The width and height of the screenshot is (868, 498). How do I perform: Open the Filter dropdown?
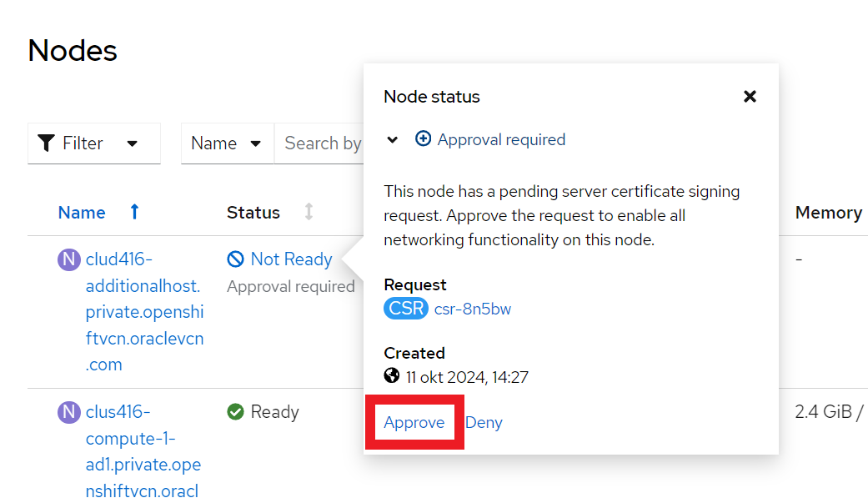[x=94, y=143]
